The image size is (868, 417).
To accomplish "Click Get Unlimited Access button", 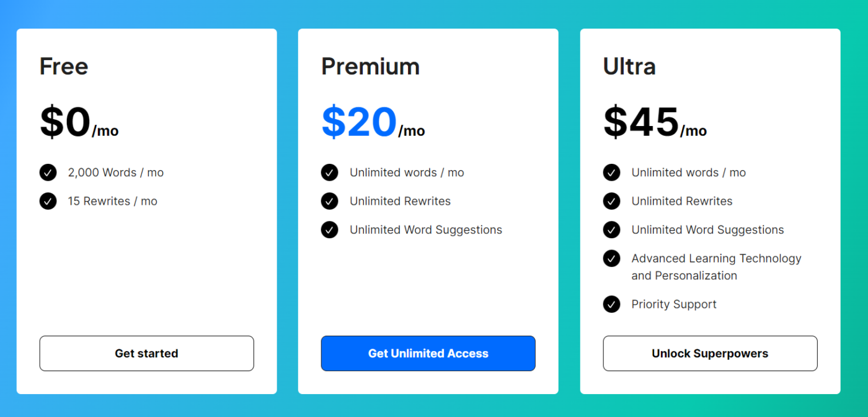I will tap(428, 353).
